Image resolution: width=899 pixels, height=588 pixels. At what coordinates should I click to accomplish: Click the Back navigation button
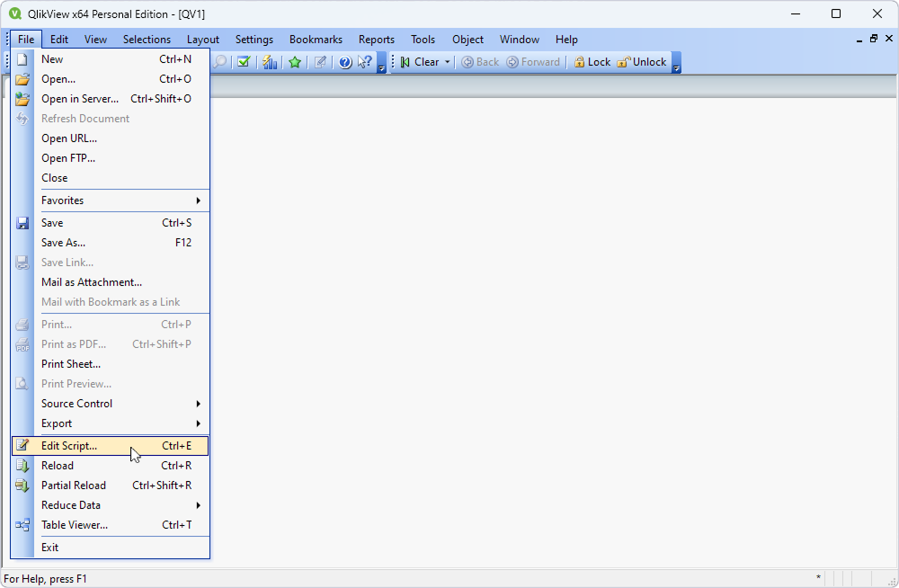tap(477, 62)
